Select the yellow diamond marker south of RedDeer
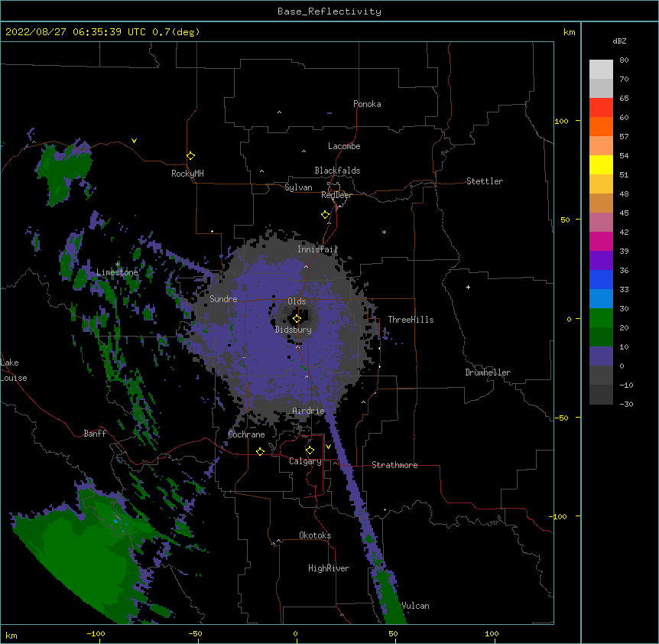The height and width of the screenshot is (644, 659). pos(325,215)
